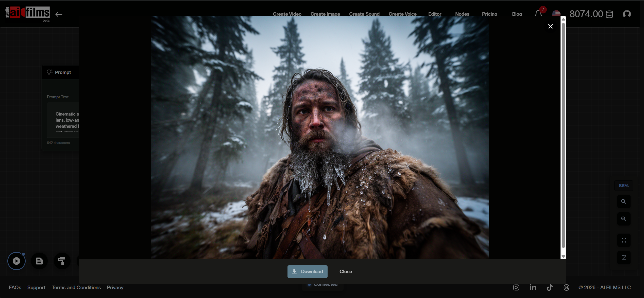Select Create Image in the navigation
The image size is (644, 298).
click(325, 14)
